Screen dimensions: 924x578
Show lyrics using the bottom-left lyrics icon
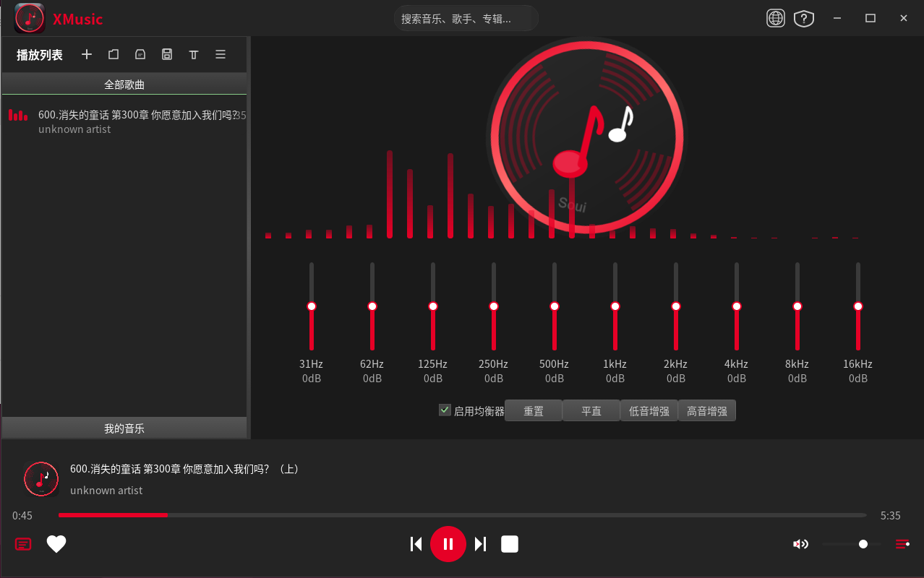tap(23, 544)
